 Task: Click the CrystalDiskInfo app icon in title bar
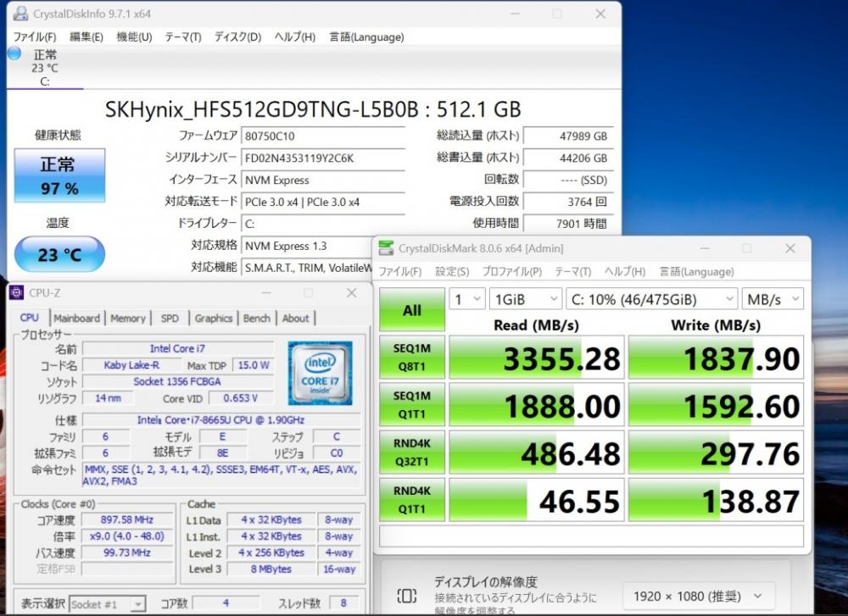tap(20, 14)
